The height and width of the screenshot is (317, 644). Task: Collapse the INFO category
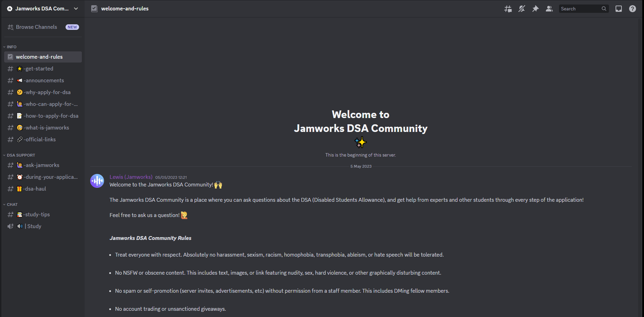(11, 47)
